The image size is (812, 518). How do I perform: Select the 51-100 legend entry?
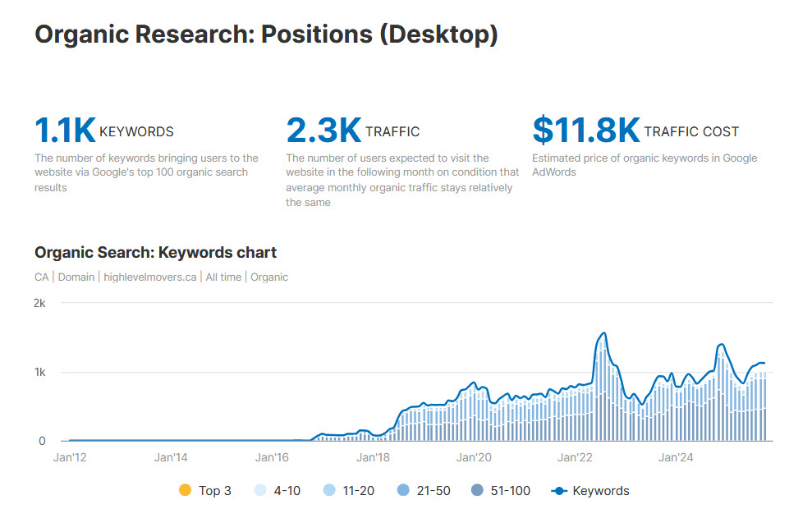pos(501,491)
